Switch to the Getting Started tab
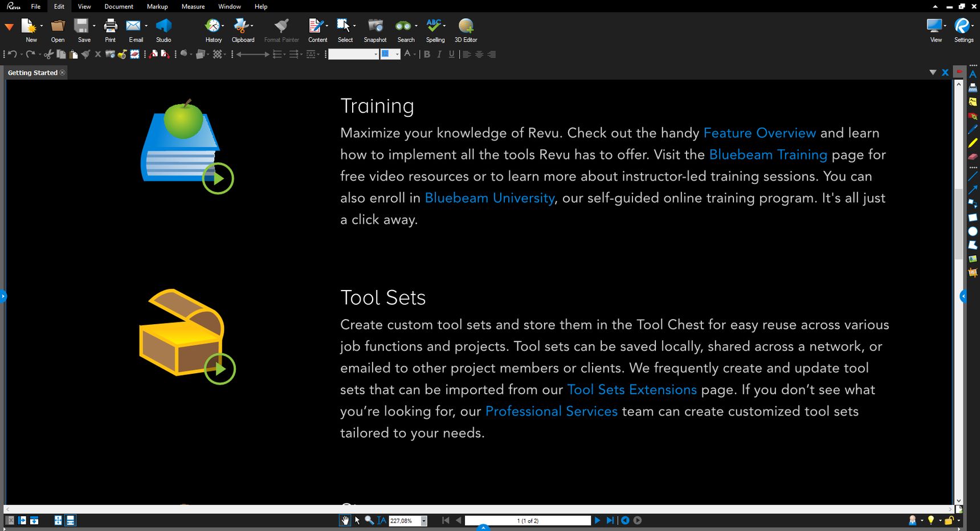This screenshot has height=531, width=980. pos(36,72)
